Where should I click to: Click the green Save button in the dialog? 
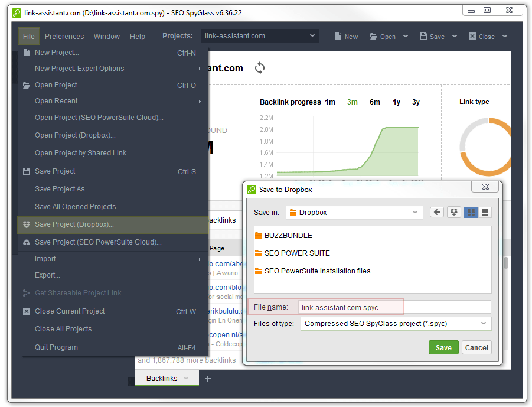click(443, 347)
